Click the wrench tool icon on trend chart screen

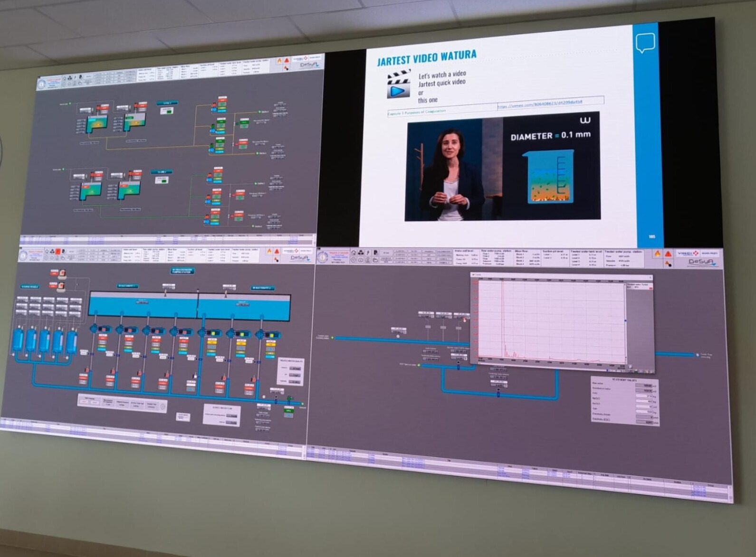pos(668,264)
